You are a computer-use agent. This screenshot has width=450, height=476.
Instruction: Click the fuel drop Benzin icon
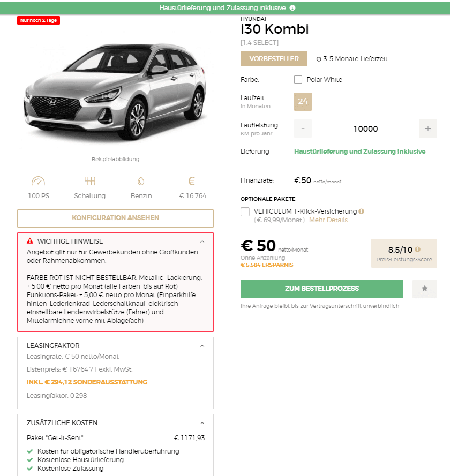pyautogui.click(x=141, y=181)
